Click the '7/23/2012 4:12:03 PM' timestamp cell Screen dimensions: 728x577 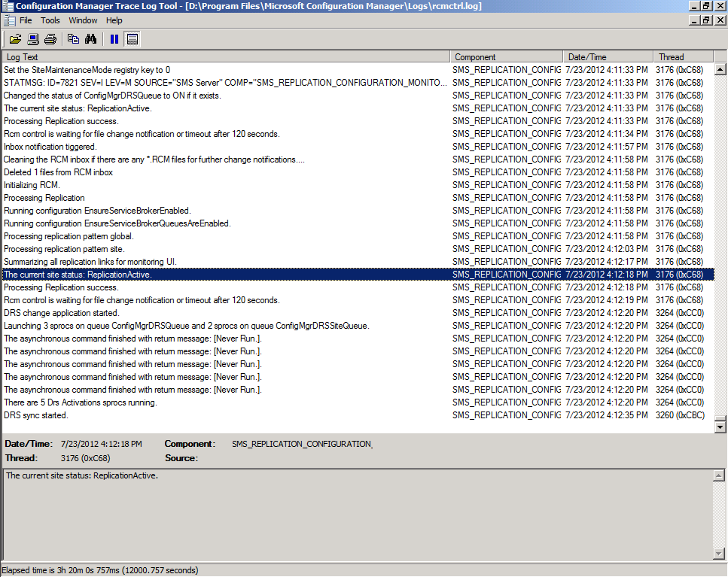click(x=606, y=249)
